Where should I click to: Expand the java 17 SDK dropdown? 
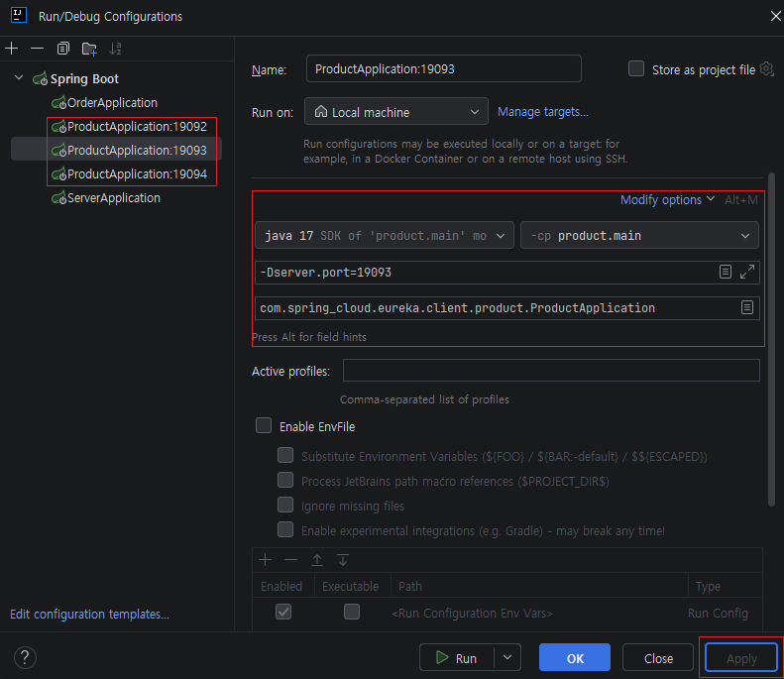pos(384,235)
